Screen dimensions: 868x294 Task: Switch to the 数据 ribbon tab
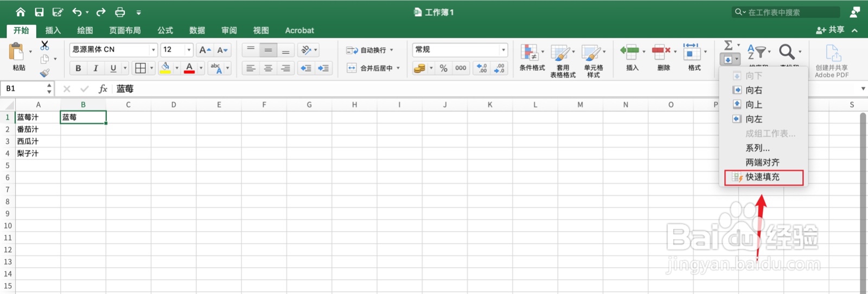tap(197, 30)
